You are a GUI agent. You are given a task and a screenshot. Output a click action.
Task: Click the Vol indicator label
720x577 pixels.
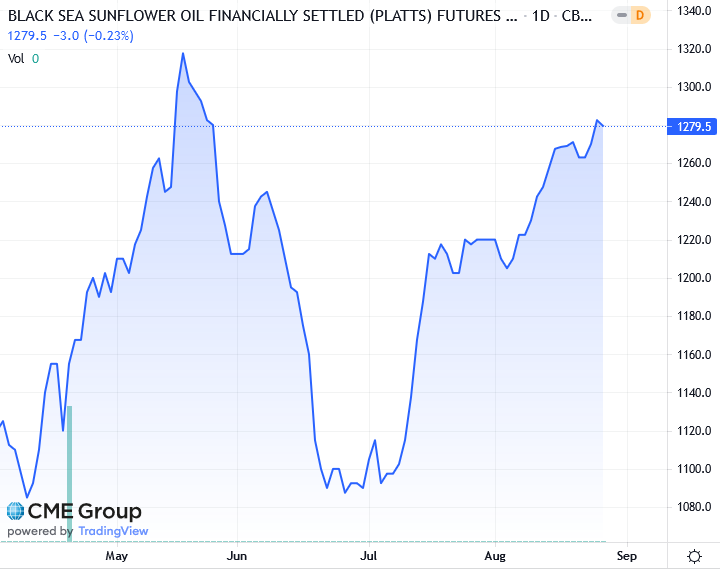point(16,58)
